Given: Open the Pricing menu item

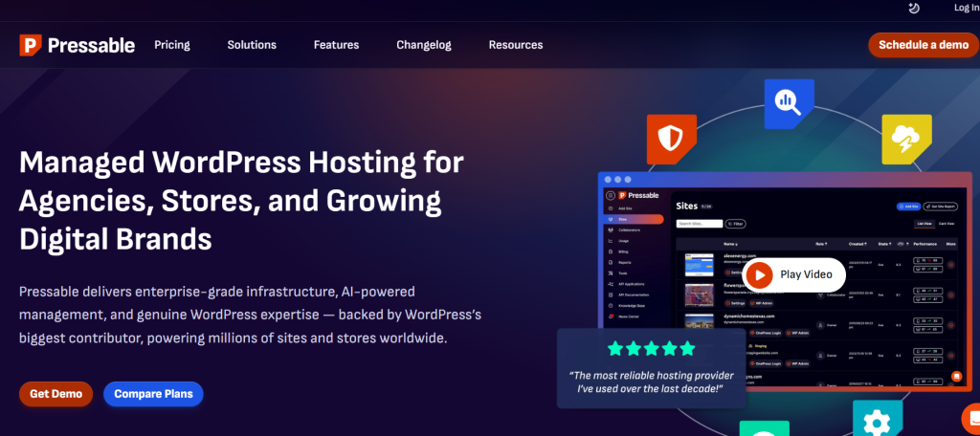Looking at the screenshot, I should pos(172,45).
